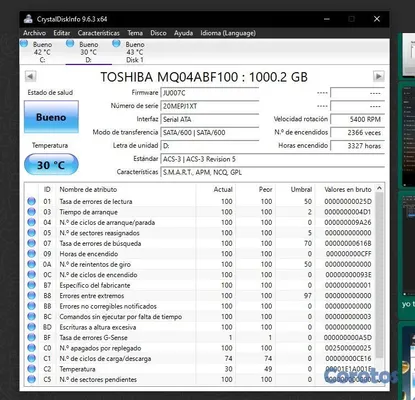Click the power-on hours 3327 horas

coord(357,146)
